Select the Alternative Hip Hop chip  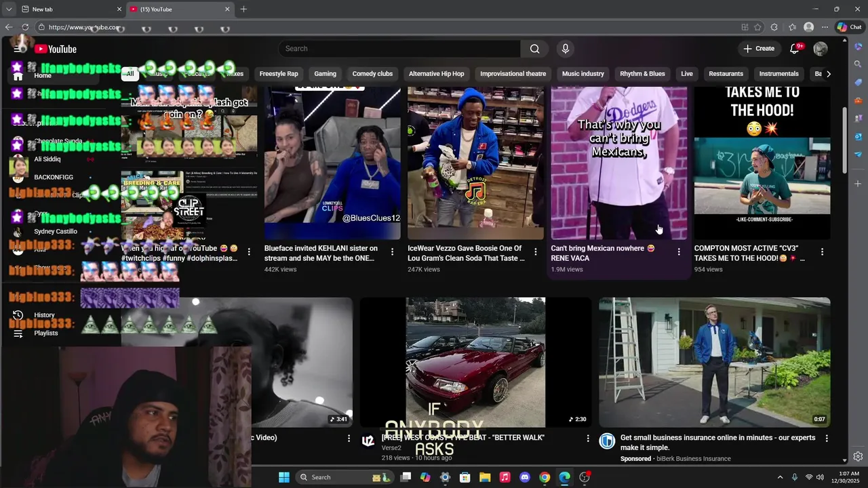437,74
